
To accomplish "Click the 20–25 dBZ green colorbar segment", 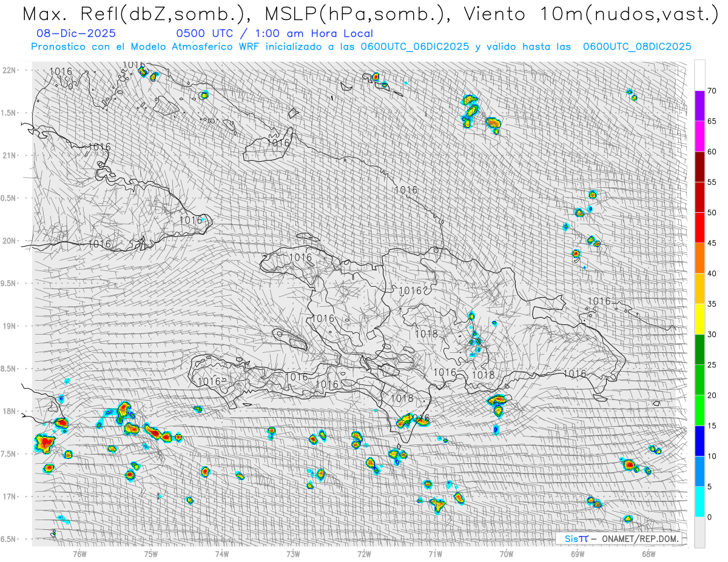I will coord(699,380).
